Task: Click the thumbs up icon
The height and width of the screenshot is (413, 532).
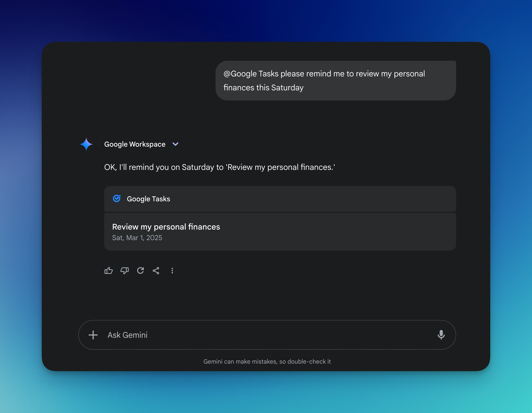Action: pos(109,271)
